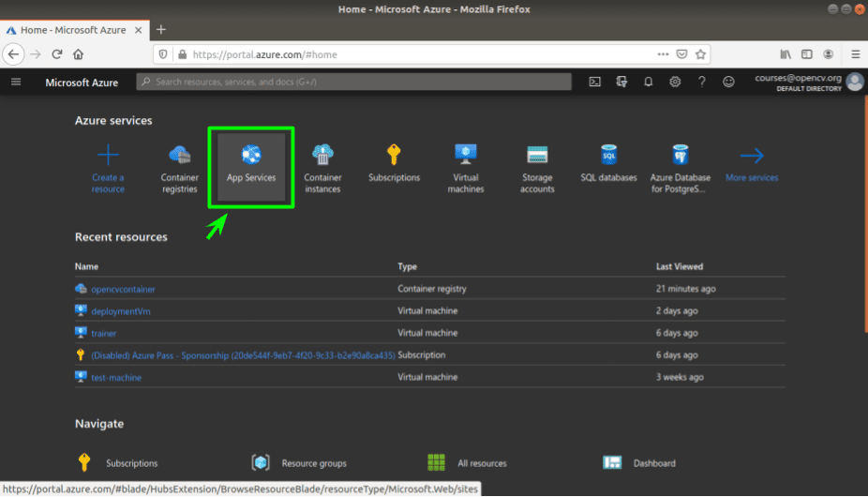Screen dimensions: 868x497
Task: Reload the current page
Action: click(x=57, y=54)
